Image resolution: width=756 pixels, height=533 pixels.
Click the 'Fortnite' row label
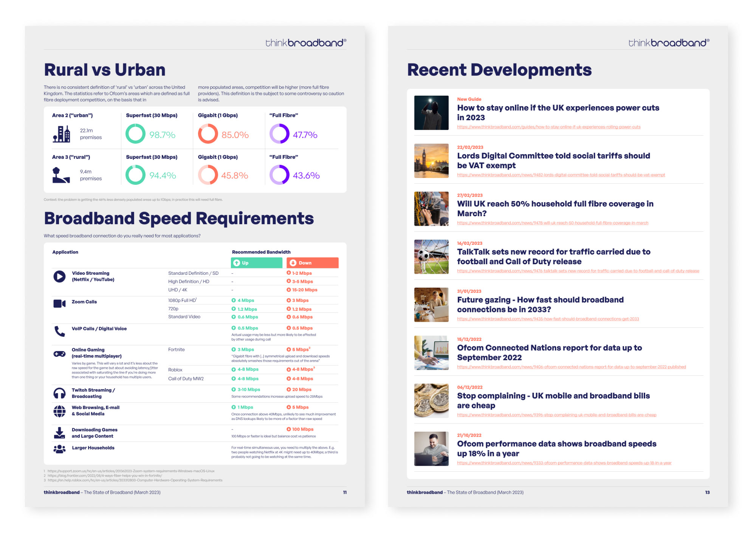[177, 350]
